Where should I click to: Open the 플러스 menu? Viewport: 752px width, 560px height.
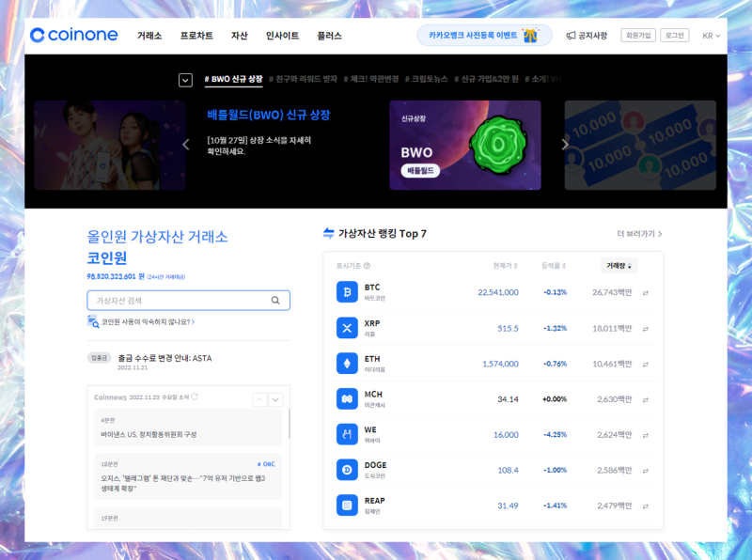point(330,36)
